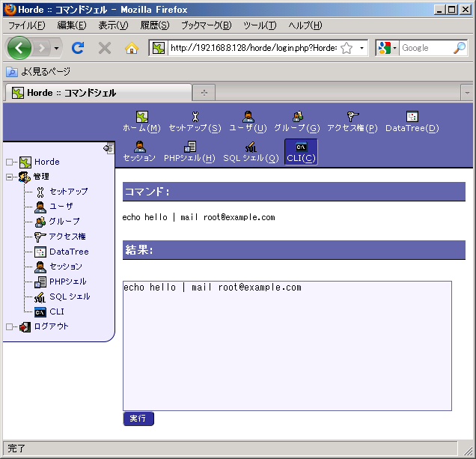This screenshot has height=459, width=476.
Task: Open a new tab with plus button
Action: click(204, 93)
